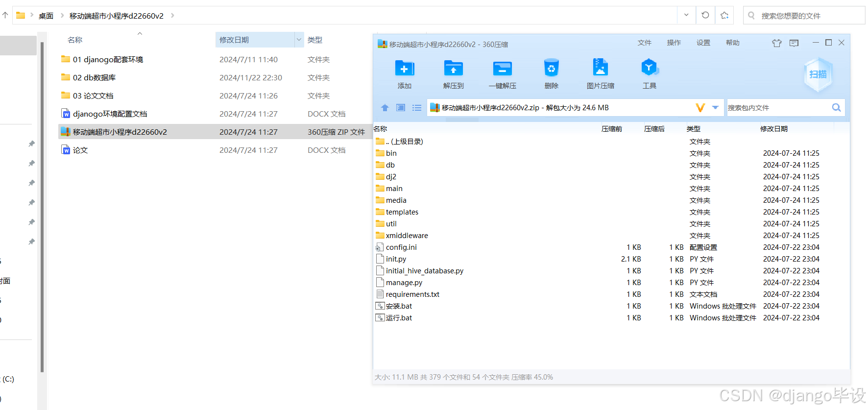Refresh the Explorer folder view
Image resolution: width=868 pixels, height=410 pixels.
[705, 15]
